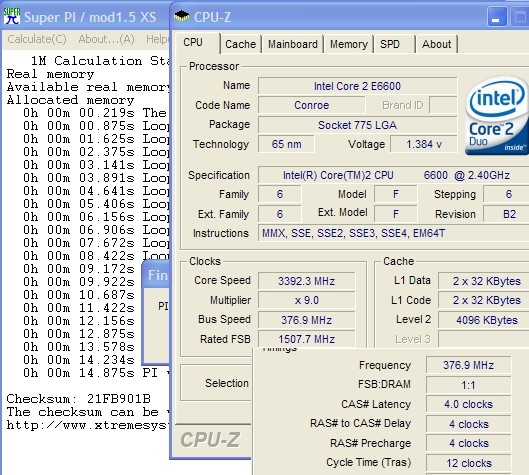Click the Code Name value Conroe
The width and height of the screenshot is (529, 475).
(x=311, y=105)
